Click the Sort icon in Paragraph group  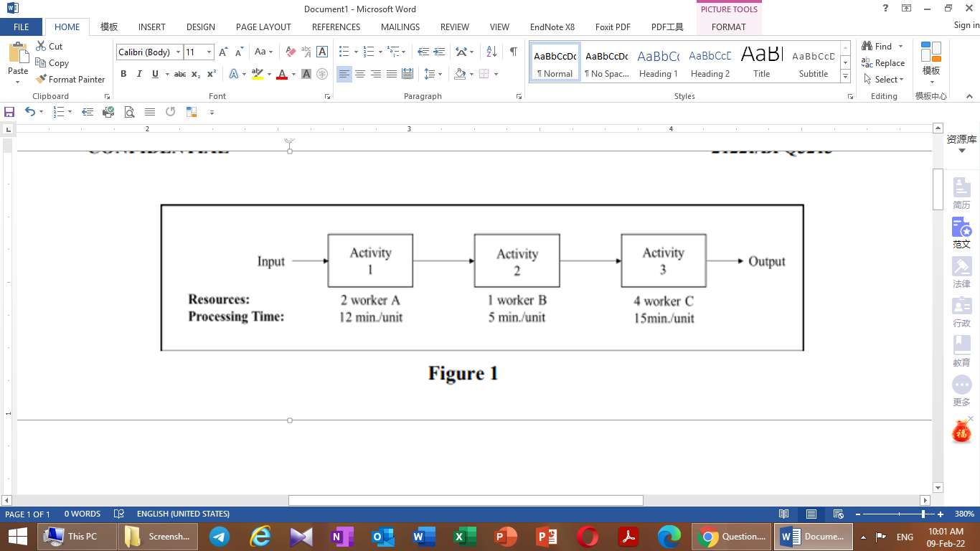coord(489,52)
